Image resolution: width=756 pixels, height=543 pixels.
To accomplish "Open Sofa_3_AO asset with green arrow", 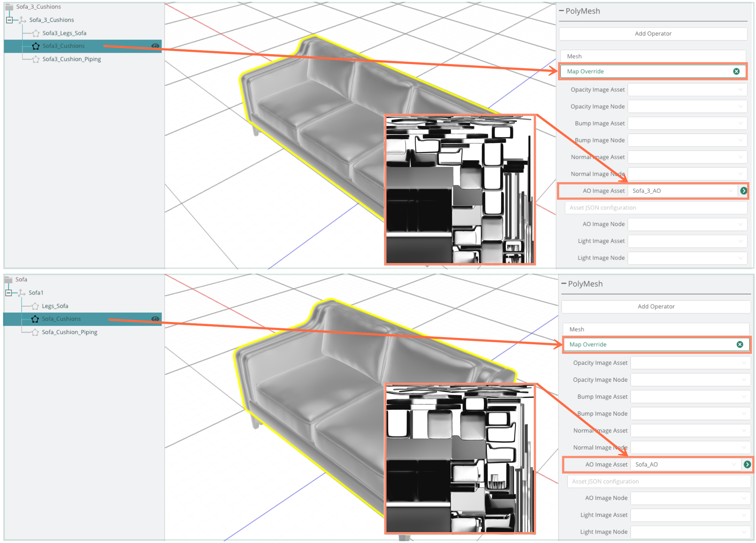I will point(743,191).
